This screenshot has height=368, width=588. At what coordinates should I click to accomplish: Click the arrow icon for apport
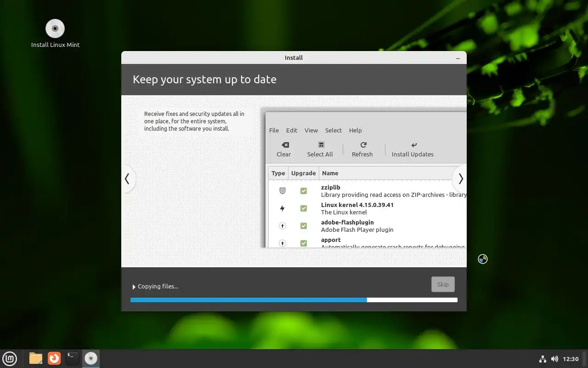(x=283, y=243)
